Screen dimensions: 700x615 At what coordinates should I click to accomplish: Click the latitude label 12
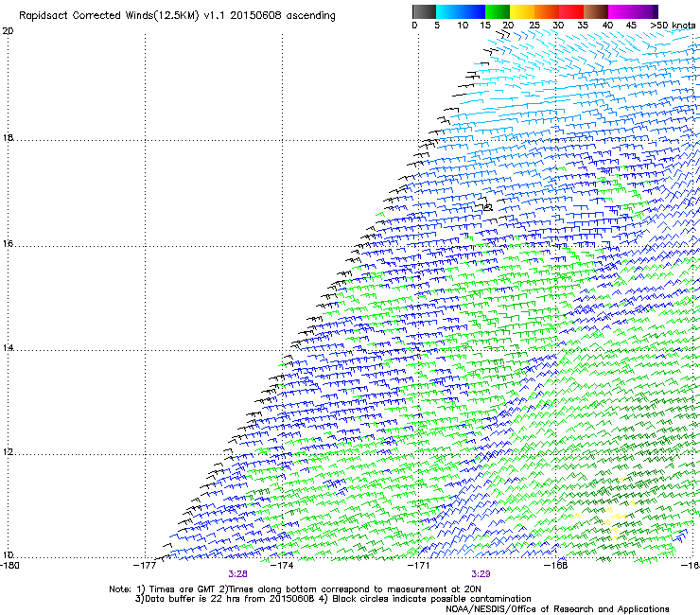(8, 452)
